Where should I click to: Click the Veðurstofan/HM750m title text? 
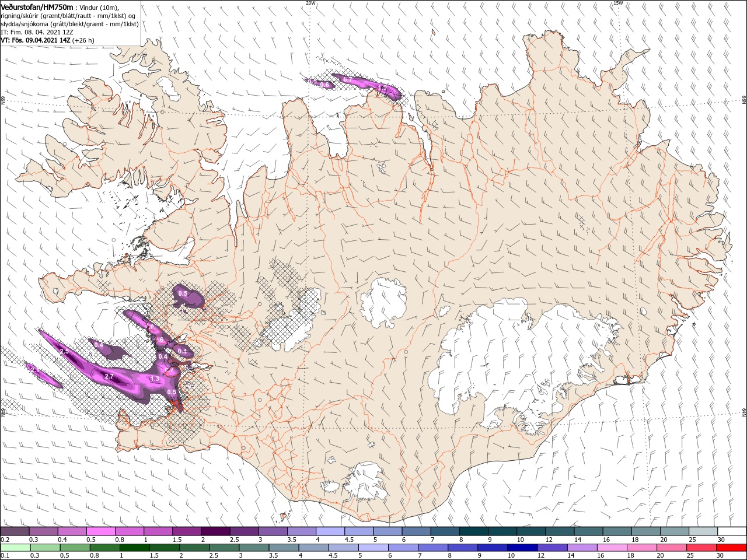pyautogui.click(x=37, y=7)
